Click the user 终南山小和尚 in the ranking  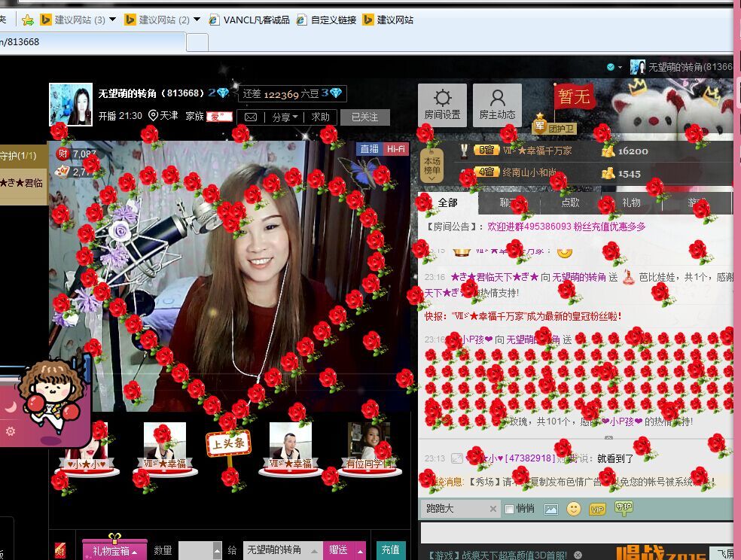click(x=529, y=172)
